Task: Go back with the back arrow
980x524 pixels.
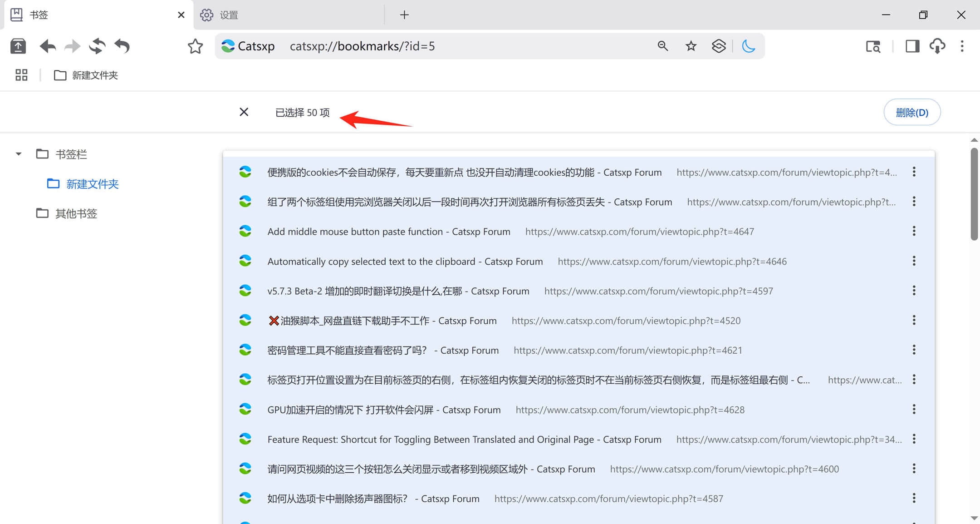Action: (x=48, y=46)
